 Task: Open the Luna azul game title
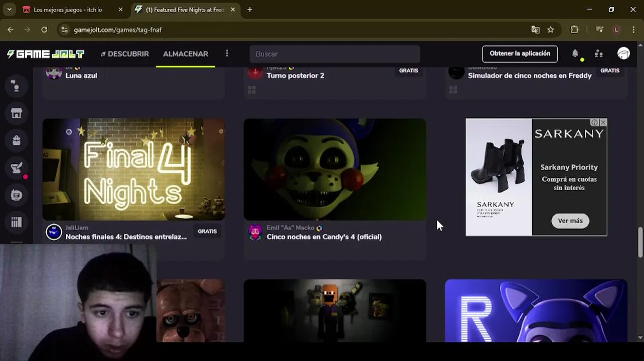coord(81,76)
